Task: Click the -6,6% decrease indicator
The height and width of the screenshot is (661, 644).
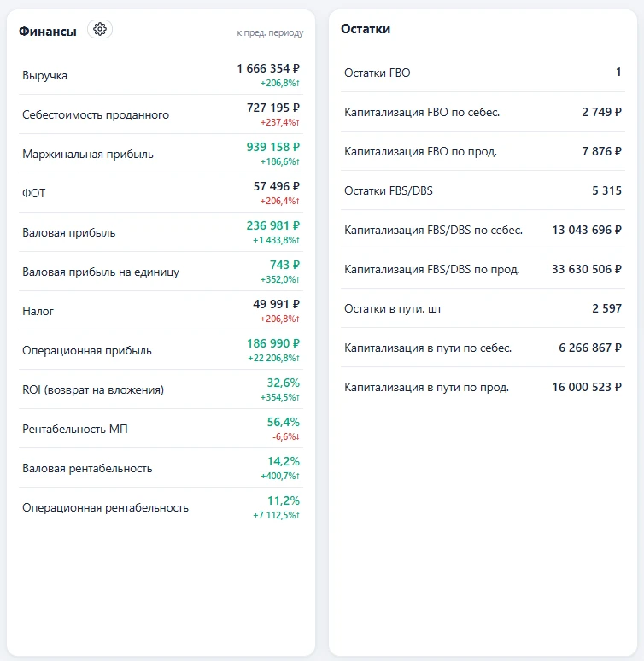Action: click(x=286, y=436)
